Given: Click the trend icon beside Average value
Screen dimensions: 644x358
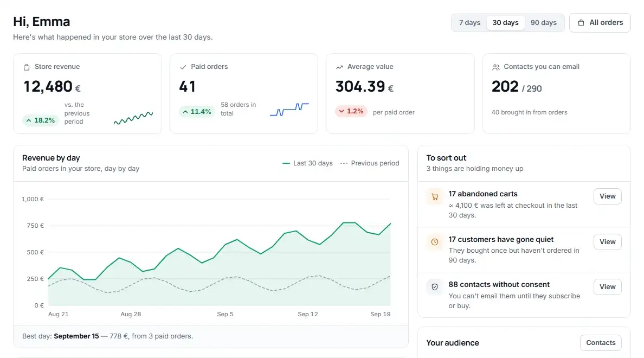Looking at the screenshot, I should pyautogui.click(x=339, y=67).
